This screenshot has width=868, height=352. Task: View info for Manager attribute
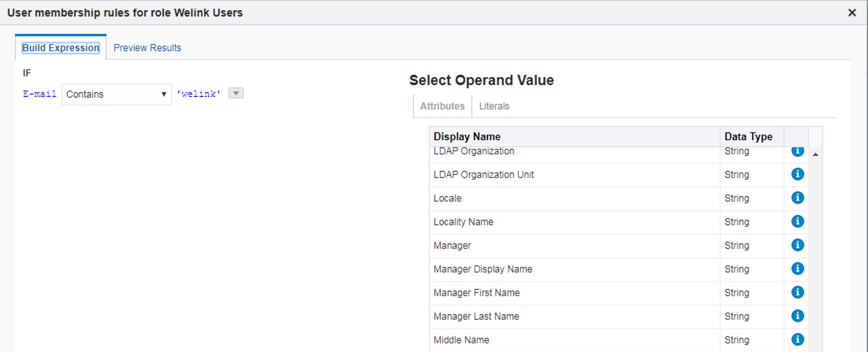point(797,245)
